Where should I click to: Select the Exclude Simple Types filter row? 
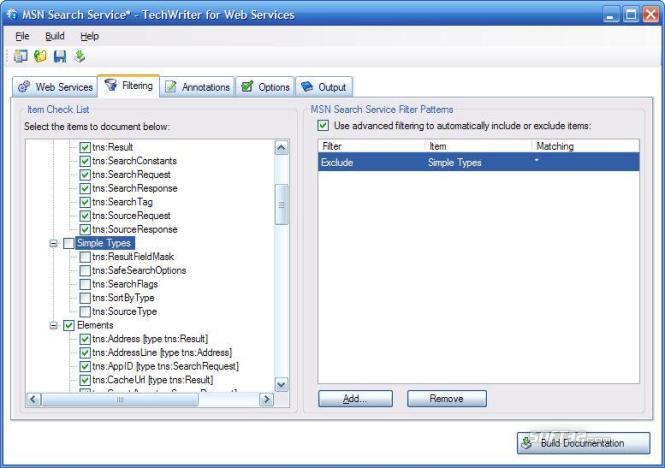[x=478, y=163]
